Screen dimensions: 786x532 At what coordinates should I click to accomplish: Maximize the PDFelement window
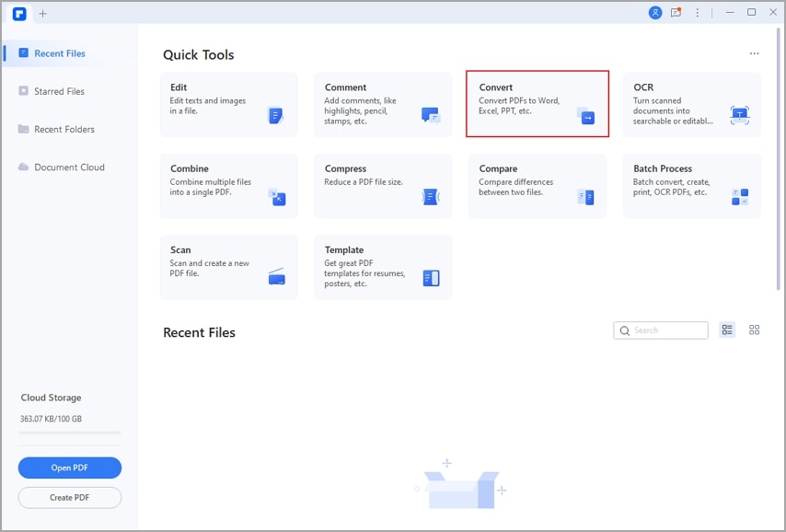click(x=751, y=13)
